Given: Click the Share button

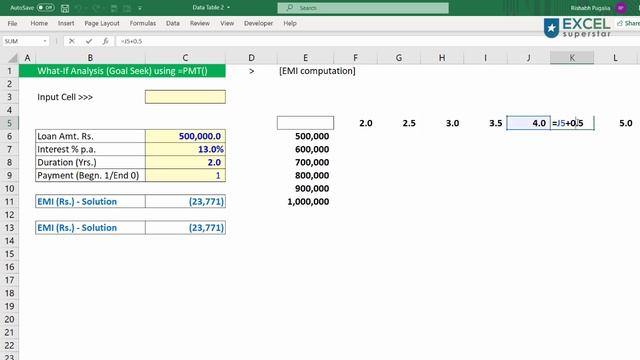Looking at the screenshot, I should (x=628, y=23).
